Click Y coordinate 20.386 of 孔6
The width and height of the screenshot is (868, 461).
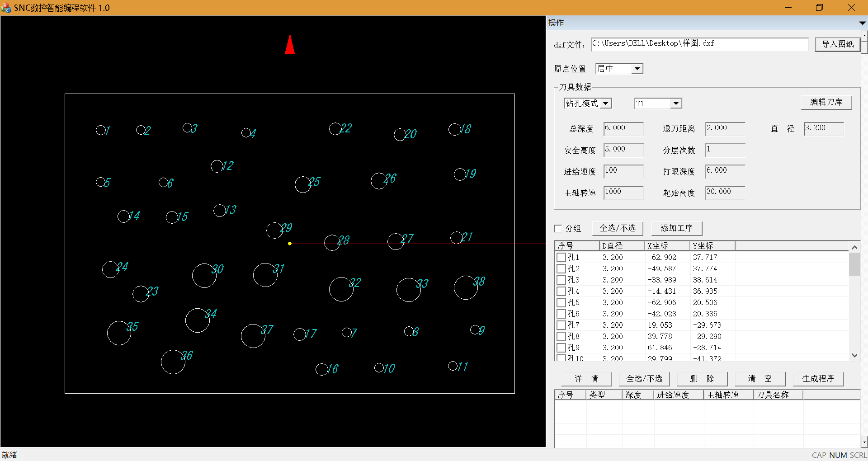[705, 314]
